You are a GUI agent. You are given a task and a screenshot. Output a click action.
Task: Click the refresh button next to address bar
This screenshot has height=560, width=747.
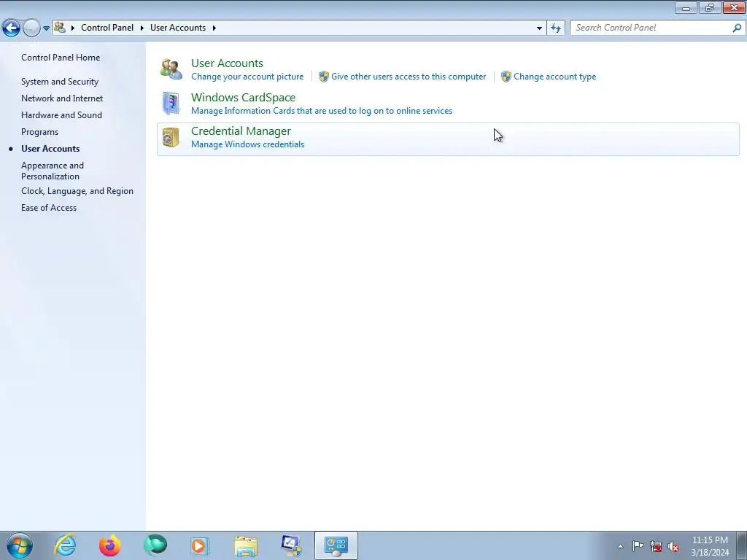[x=555, y=28]
